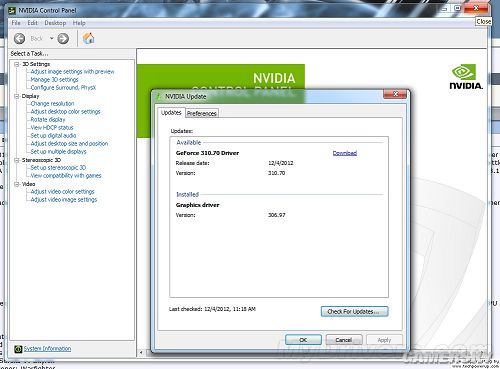Open the File menu
500x369 pixels.
[x=16, y=23]
